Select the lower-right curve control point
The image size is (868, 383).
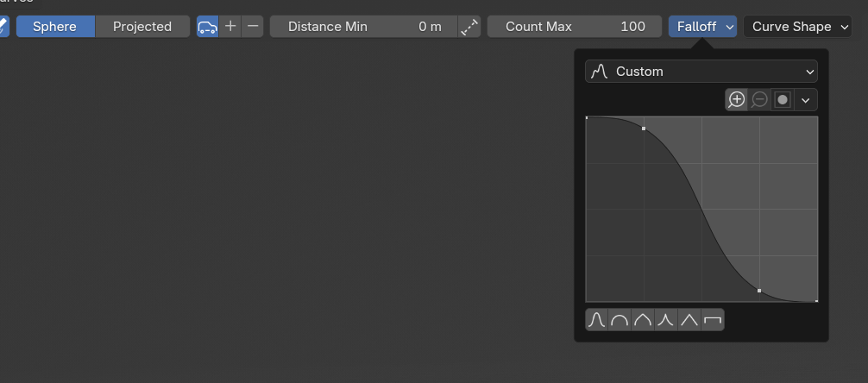[759, 291]
